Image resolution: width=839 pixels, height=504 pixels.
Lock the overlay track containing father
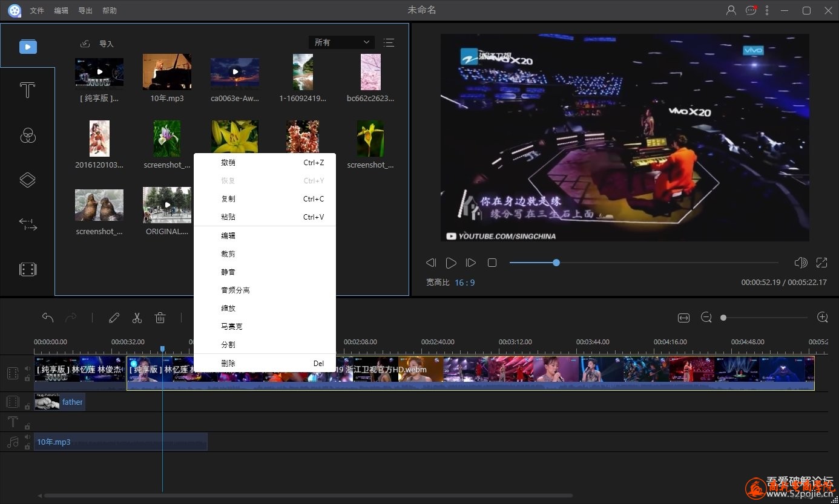[27, 407]
